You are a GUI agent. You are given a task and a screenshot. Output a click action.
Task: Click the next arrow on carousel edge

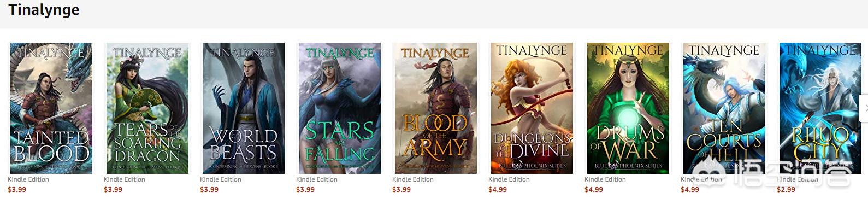[864, 108]
